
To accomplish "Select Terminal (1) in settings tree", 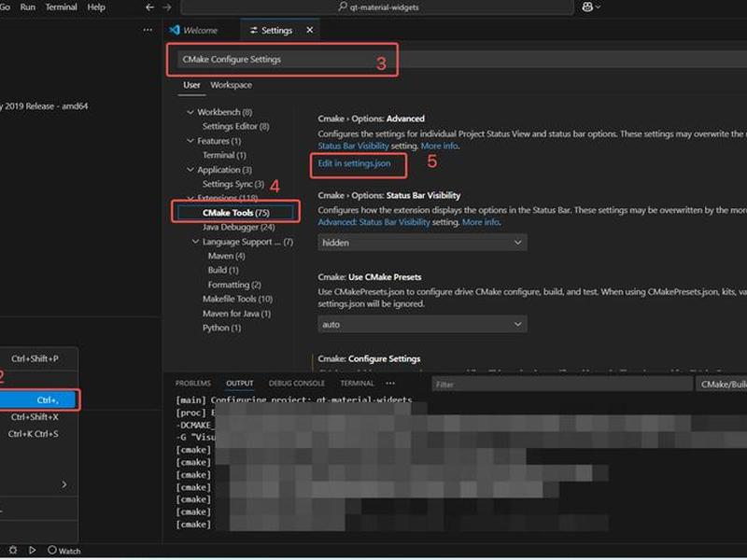I will click(224, 155).
